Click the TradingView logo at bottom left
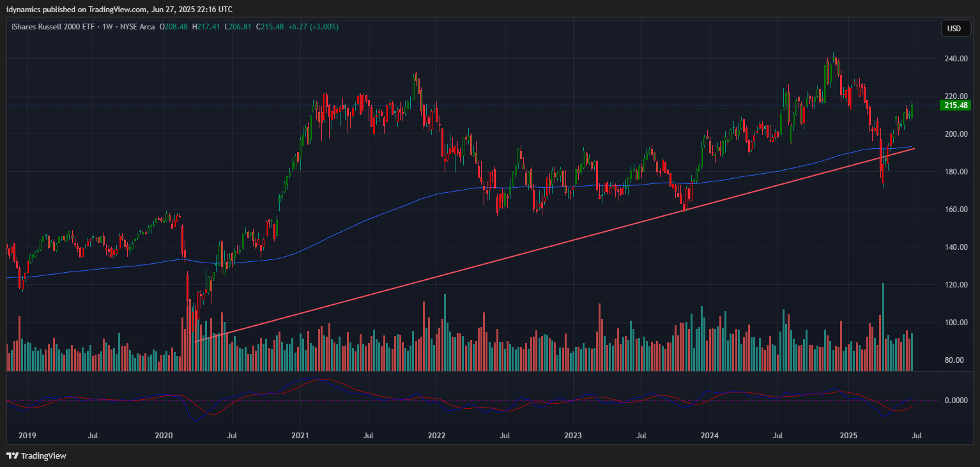The width and height of the screenshot is (980, 467). click(x=36, y=456)
